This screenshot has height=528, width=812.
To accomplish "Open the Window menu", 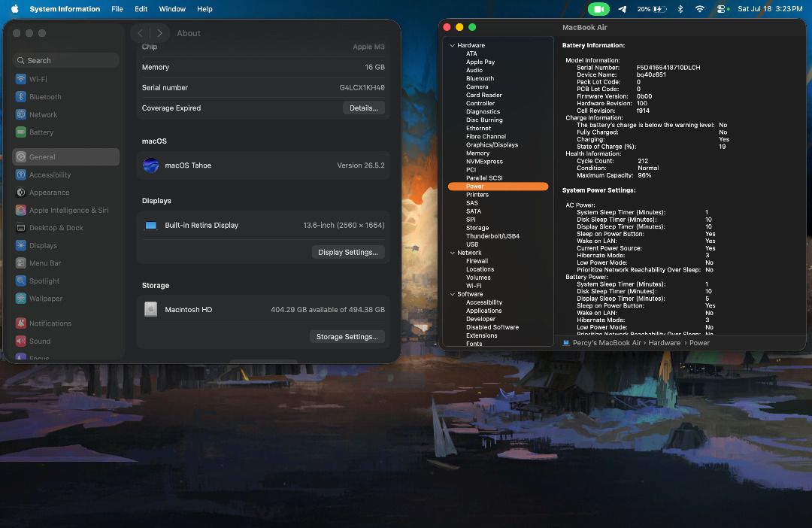I will pos(172,9).
